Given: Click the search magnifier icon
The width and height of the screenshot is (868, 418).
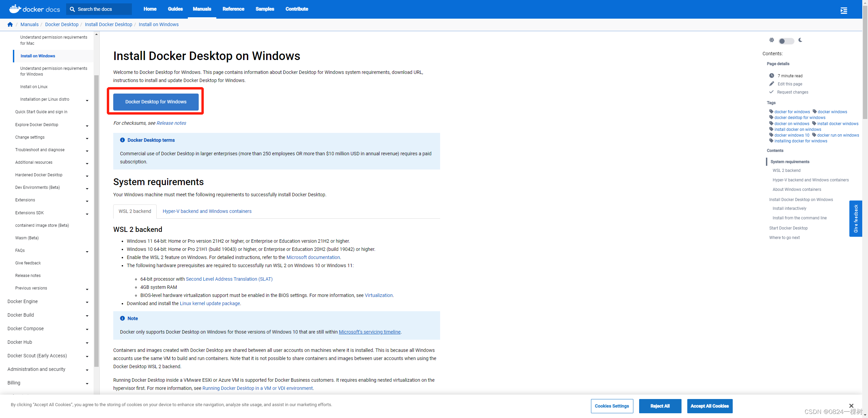Looking at the screenshot, I should click(72, 9).
